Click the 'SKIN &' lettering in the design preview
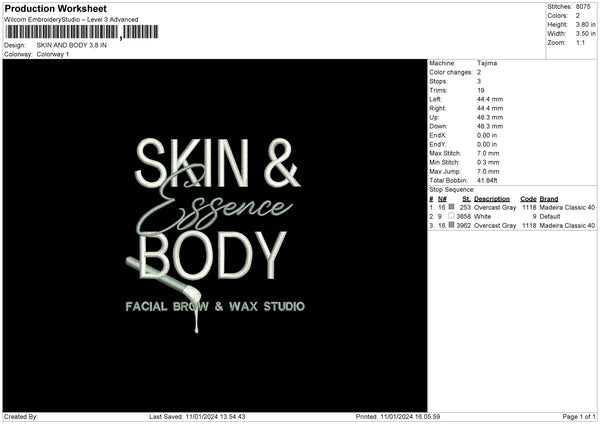Viewport: 600px width, 424px height. click(x=217, y=163)
